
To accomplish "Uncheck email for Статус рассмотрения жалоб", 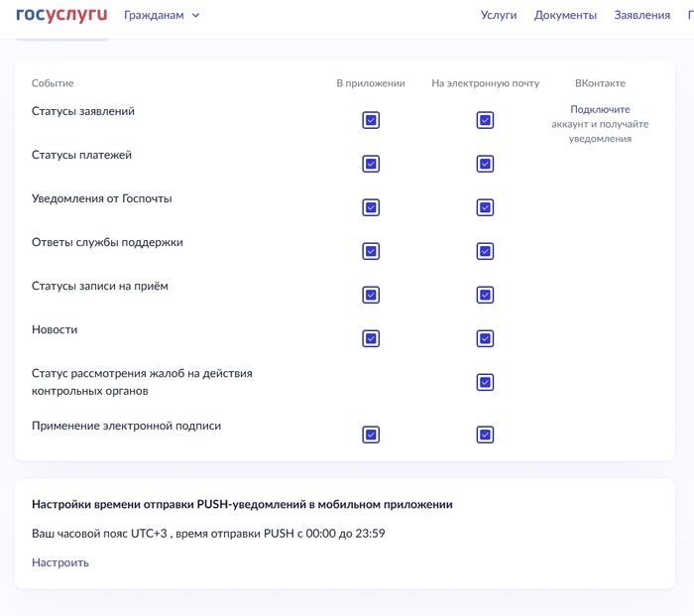I will click(x=485, y=382).
